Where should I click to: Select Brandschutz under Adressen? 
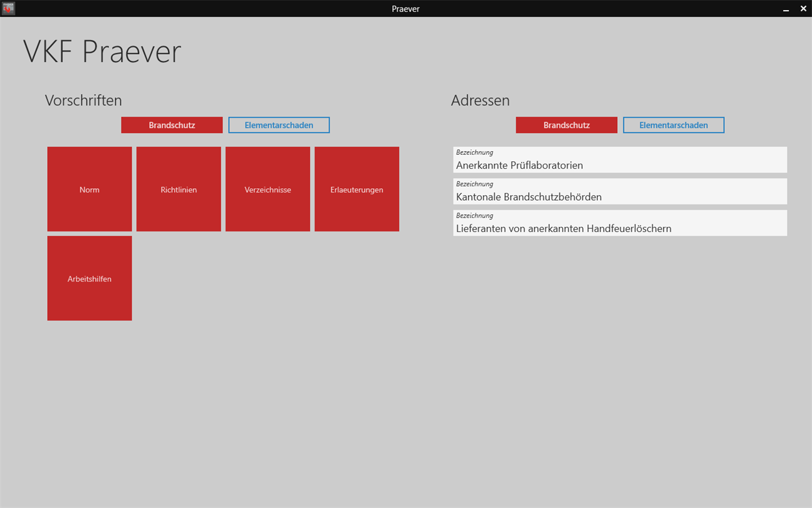point(566,125)
